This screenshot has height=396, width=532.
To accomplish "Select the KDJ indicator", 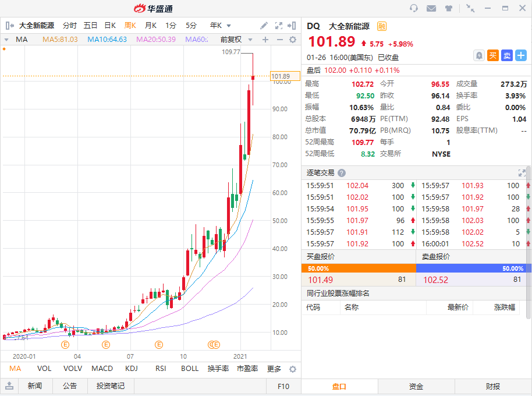I will (132, 369).
